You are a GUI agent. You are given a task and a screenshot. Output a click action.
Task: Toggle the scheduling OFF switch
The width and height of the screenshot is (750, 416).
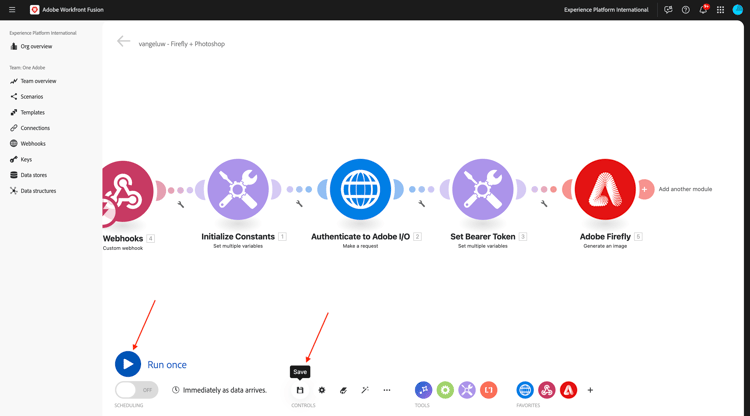[x=136, y=390]
